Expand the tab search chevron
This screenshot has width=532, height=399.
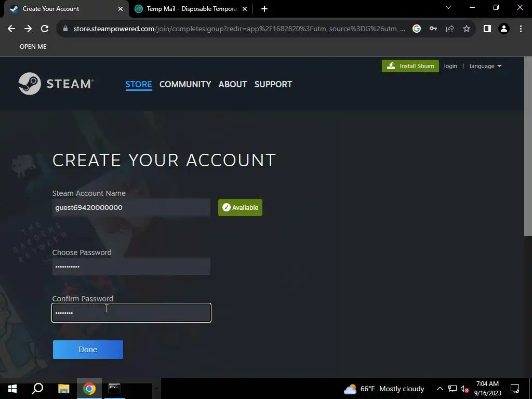[448, 7]
